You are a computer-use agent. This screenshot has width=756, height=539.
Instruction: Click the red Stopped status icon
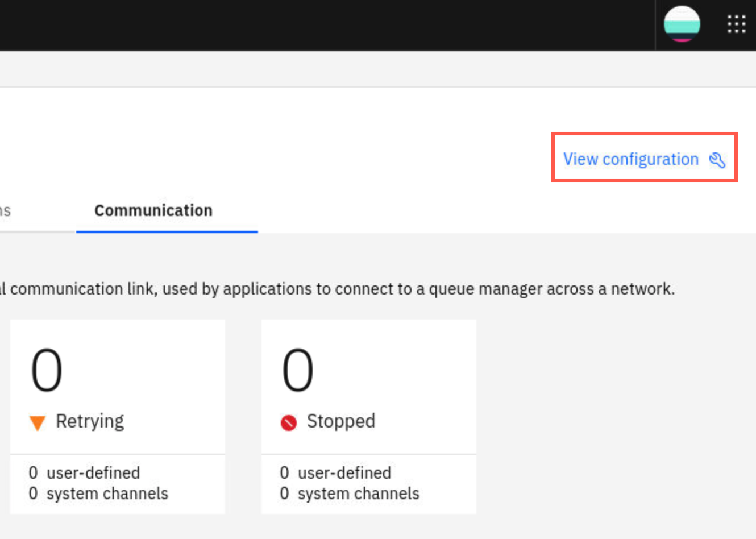[x=289, y=423]
